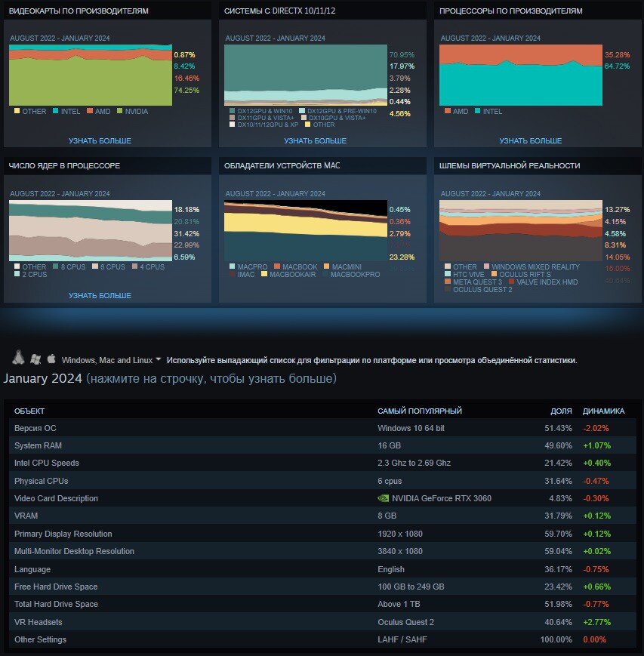
Task: Expand the VR Headsets row
Action: [x=322, y=622]
